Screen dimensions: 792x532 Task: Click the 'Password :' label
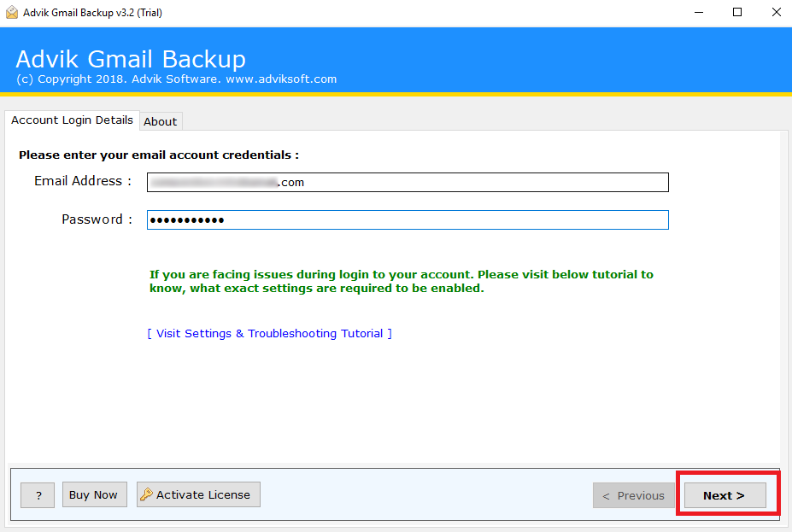coord(97,219)
